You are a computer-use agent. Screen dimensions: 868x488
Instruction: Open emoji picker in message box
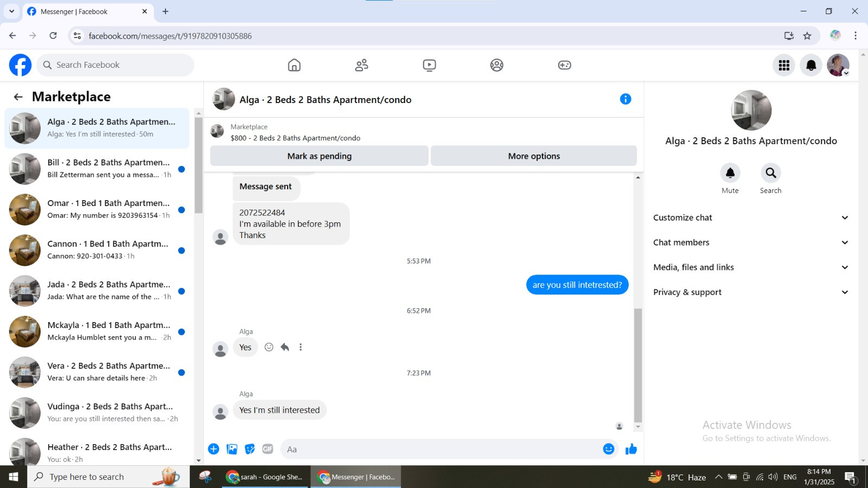[x=609, y=449]
